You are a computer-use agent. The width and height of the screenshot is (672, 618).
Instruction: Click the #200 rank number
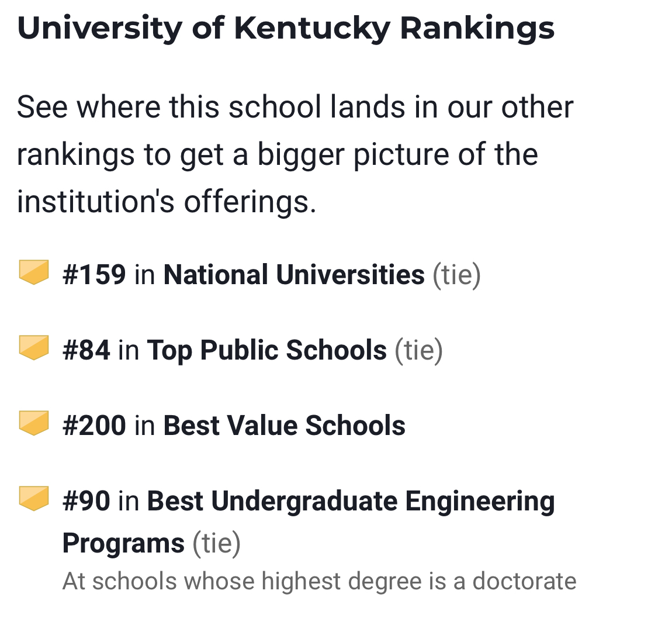tap(94, 426)
